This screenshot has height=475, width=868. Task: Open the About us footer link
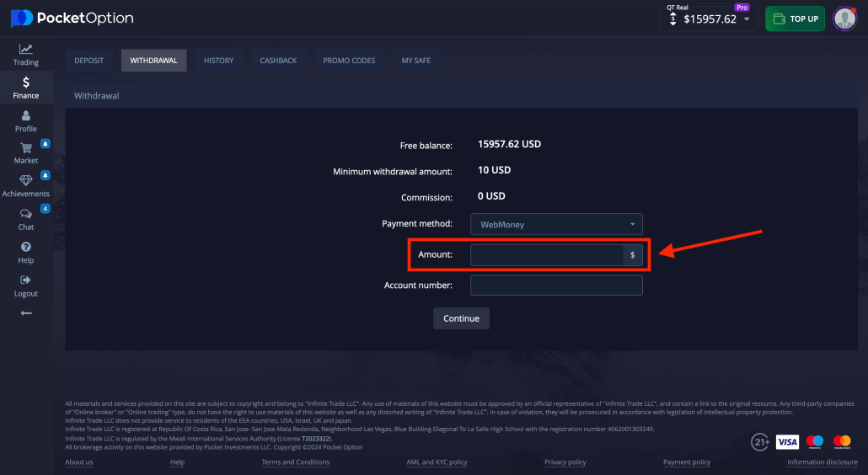pos(79,462)
